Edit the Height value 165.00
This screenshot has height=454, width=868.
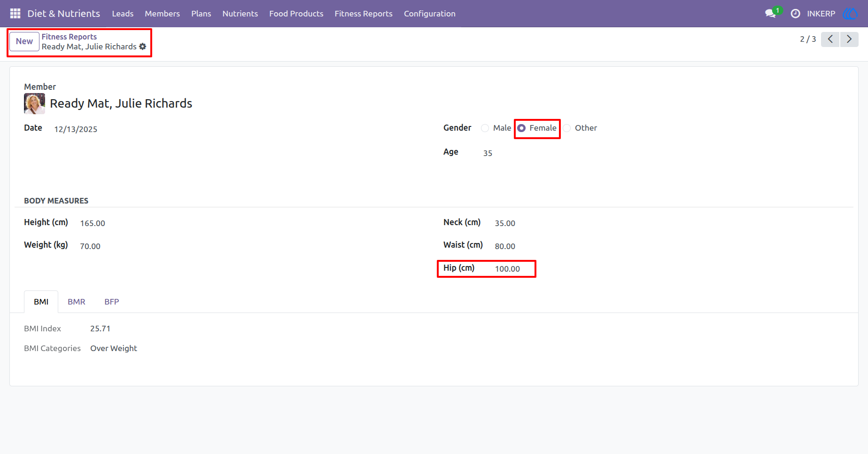click(x=93, y=223)
